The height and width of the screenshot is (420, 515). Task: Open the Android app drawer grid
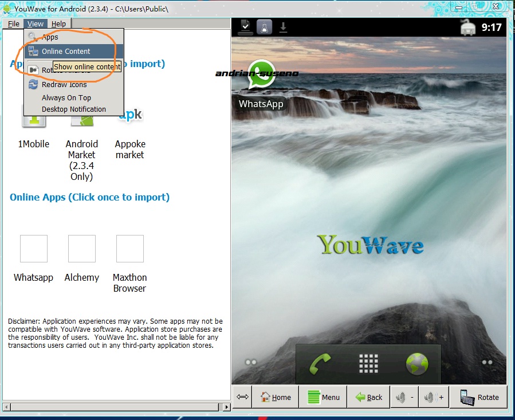tap(368, 363)
